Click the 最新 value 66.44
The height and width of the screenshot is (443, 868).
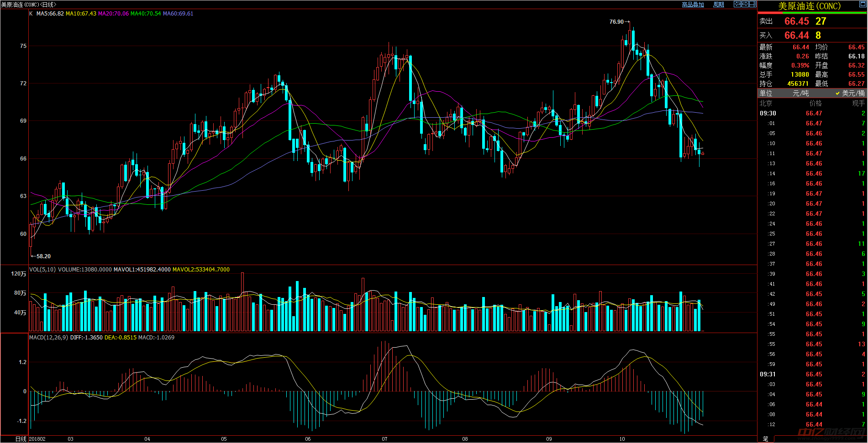tap(800, 47)
